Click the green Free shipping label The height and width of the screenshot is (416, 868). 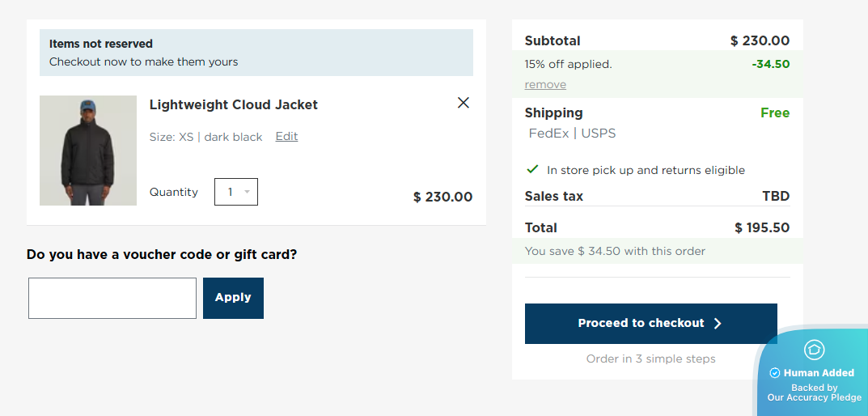coord(774,113)
